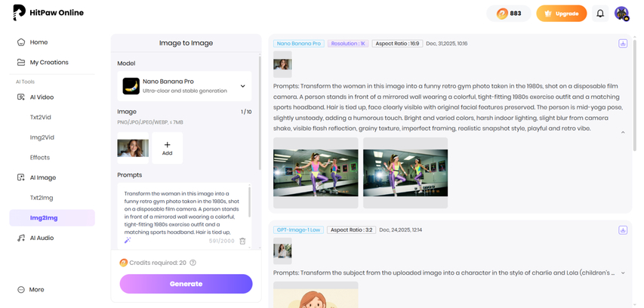644x308 pixels.
Task: Open the first generated gym photo thumbnail
Action: point(316,172)
